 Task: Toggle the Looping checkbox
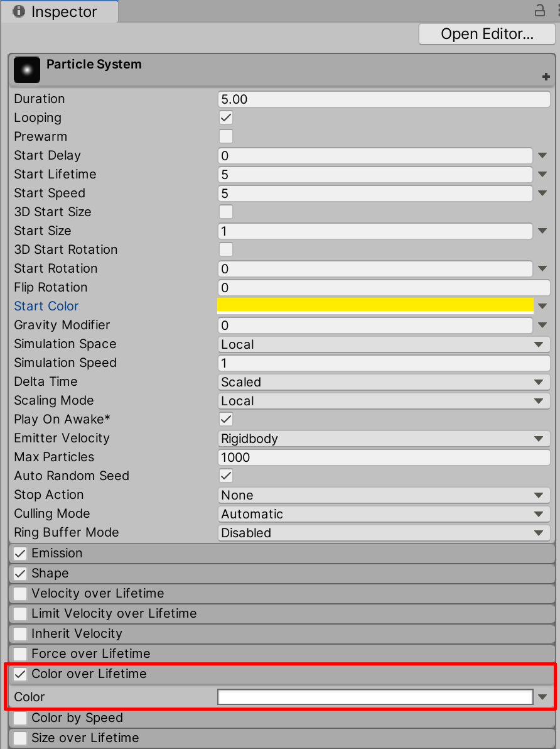click(x=225, y=118)
